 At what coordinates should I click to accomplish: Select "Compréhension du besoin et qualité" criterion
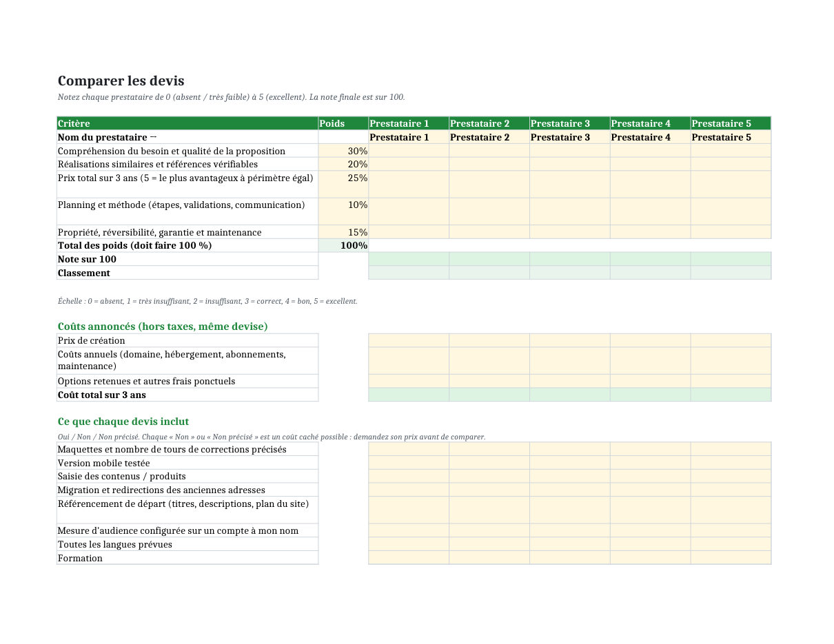click(187, 151)
